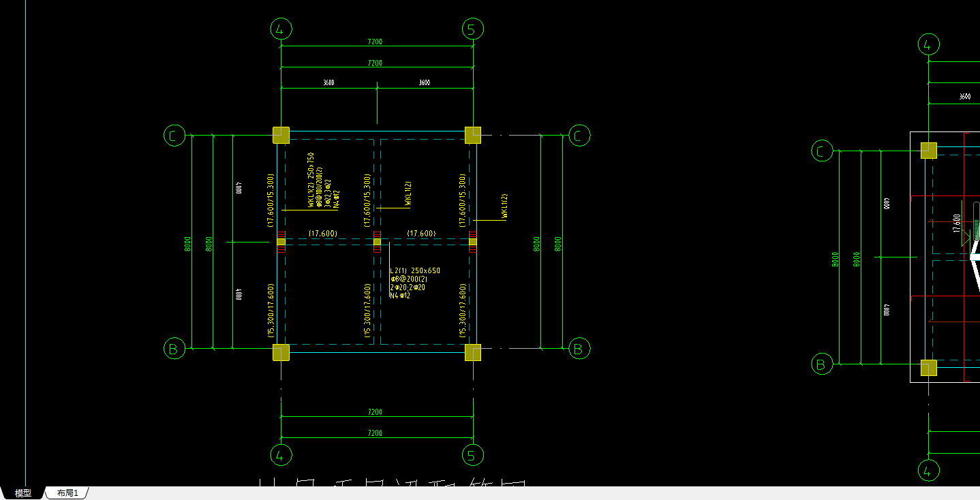Viewport: 980px width, 500px height.
Task: Select the B-axis column in the right drawing
Action: pos(928,368)
